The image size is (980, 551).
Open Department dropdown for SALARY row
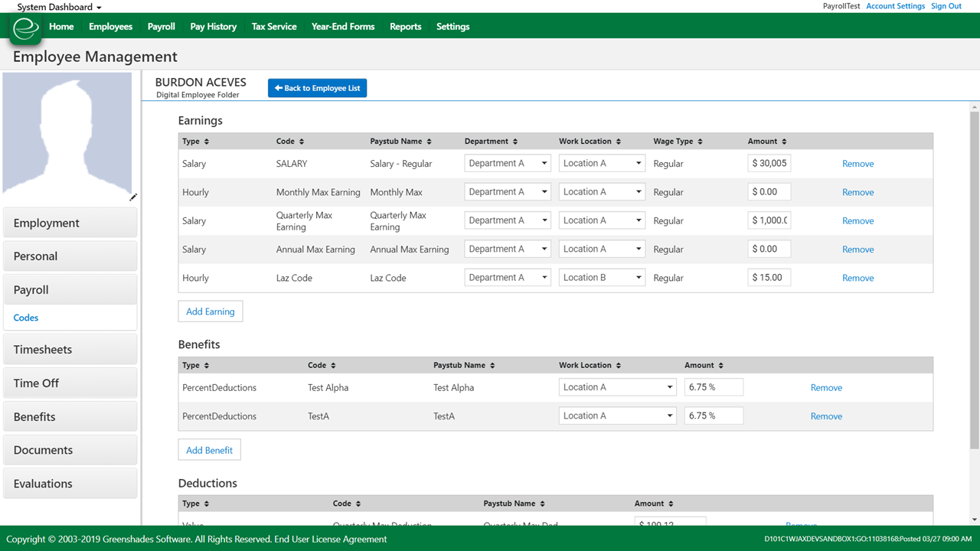point(508,164)
